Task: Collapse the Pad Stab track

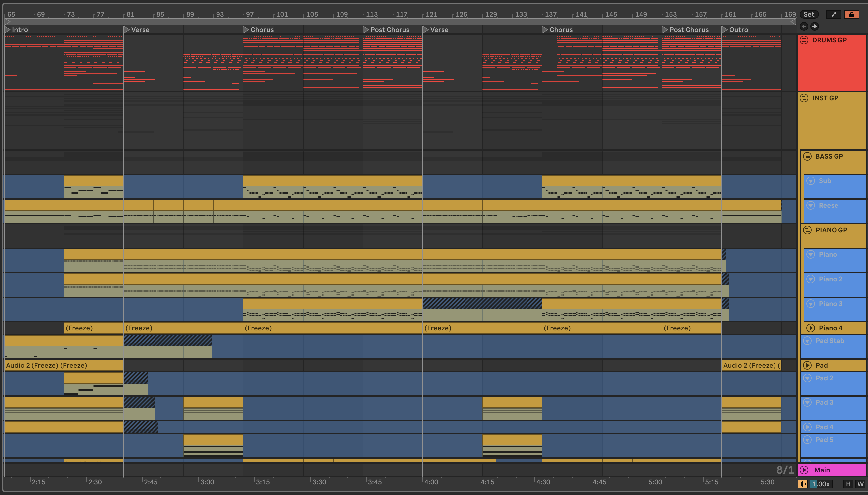Action: coord(807,341)
